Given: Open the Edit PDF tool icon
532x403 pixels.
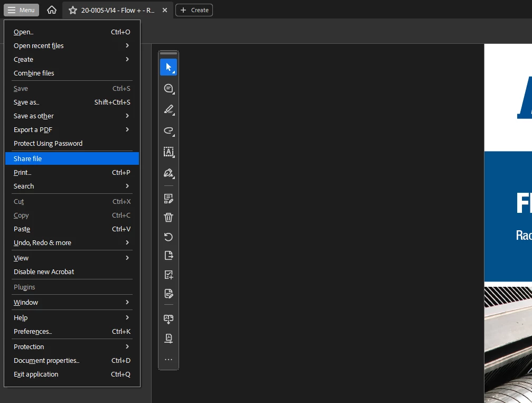Looking at the screenshot, I should [169, 199].
